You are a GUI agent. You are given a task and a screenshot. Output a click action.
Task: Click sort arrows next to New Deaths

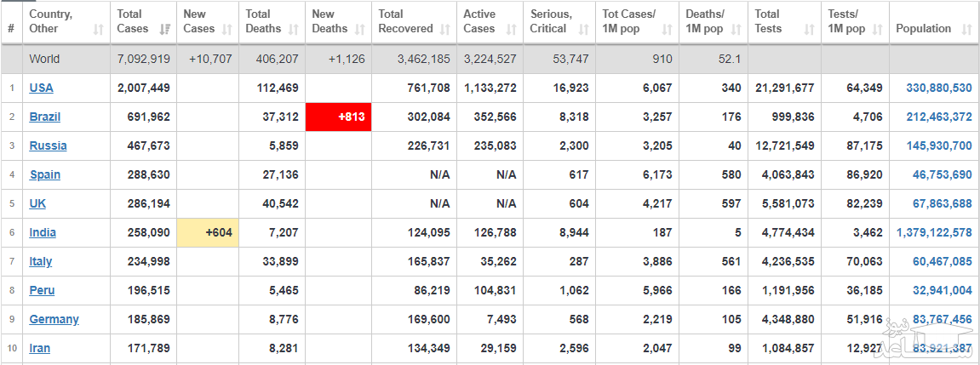(360, 29)
